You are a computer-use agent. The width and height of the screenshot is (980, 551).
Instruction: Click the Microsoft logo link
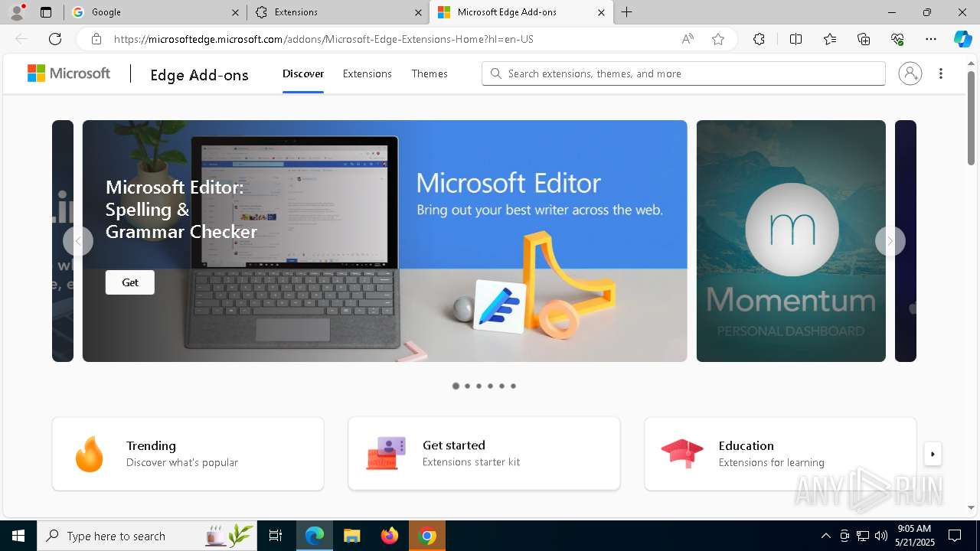(x=69, y=73)
